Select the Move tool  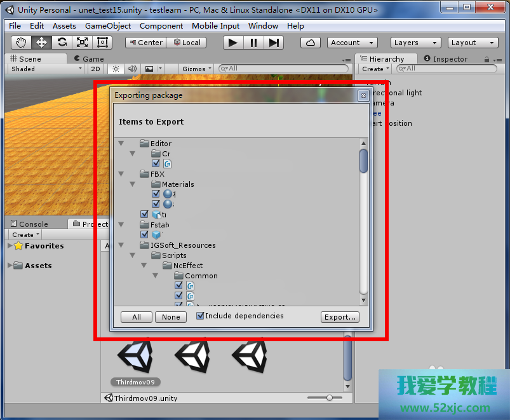tap(41, 43)
